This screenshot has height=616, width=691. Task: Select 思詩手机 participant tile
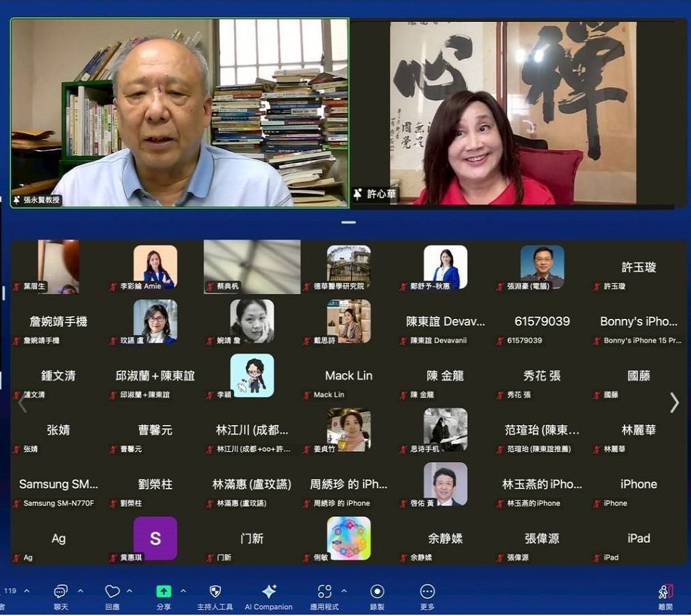pyautogui.click(x=445, y=430)
